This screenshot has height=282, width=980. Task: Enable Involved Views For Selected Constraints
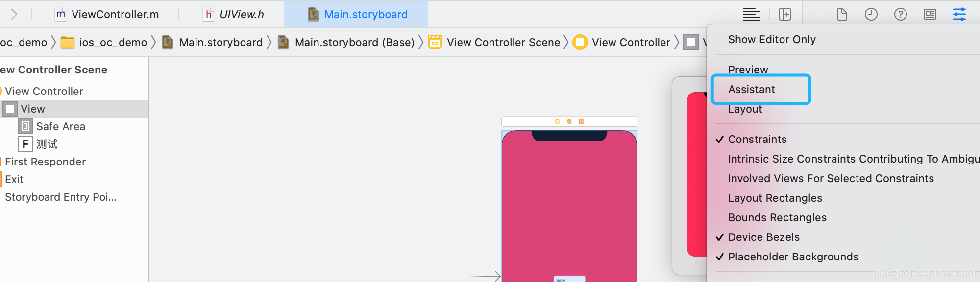point(831,179)
